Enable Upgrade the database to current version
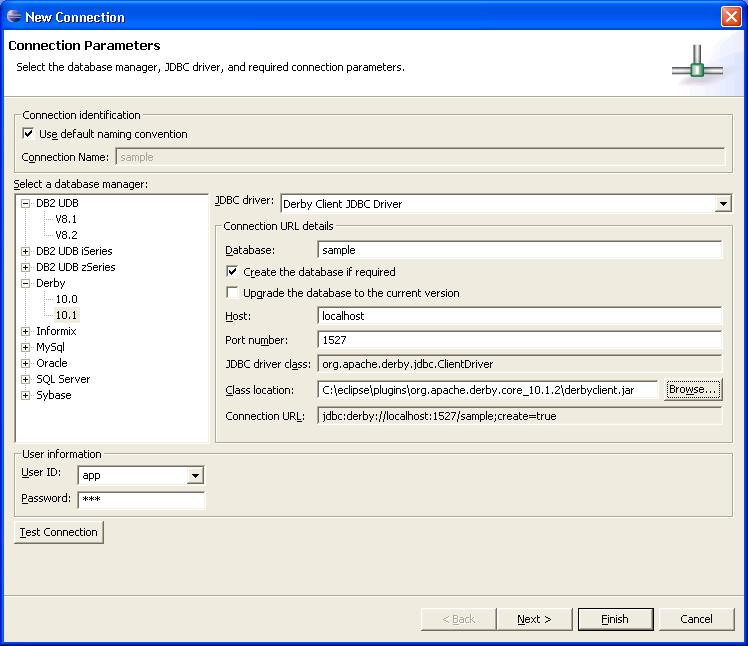 click(x=232, y=292)
